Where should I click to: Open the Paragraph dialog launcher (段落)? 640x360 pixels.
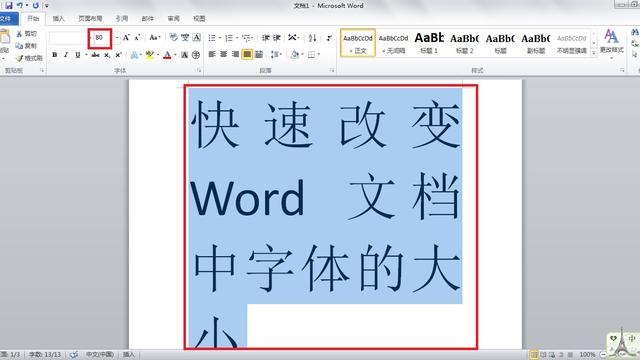click(331, 71)
